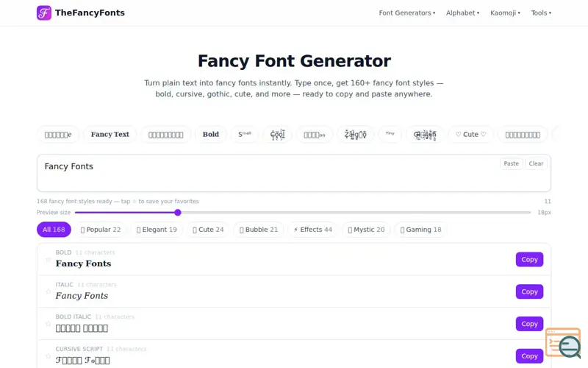Copy the Italic Fancy Fonts text
588x368 pixels.
[x=529, y=291]
